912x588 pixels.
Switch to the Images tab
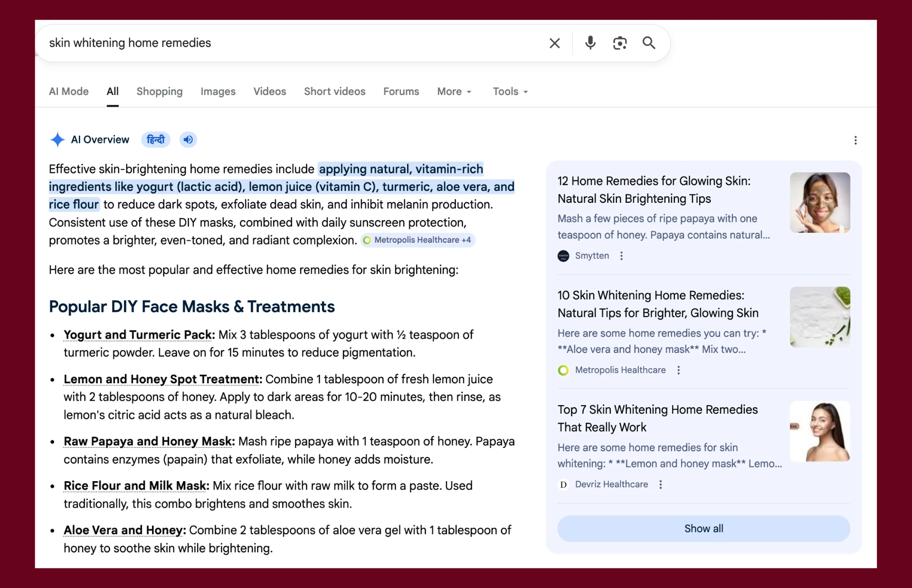tap(218, 91)
